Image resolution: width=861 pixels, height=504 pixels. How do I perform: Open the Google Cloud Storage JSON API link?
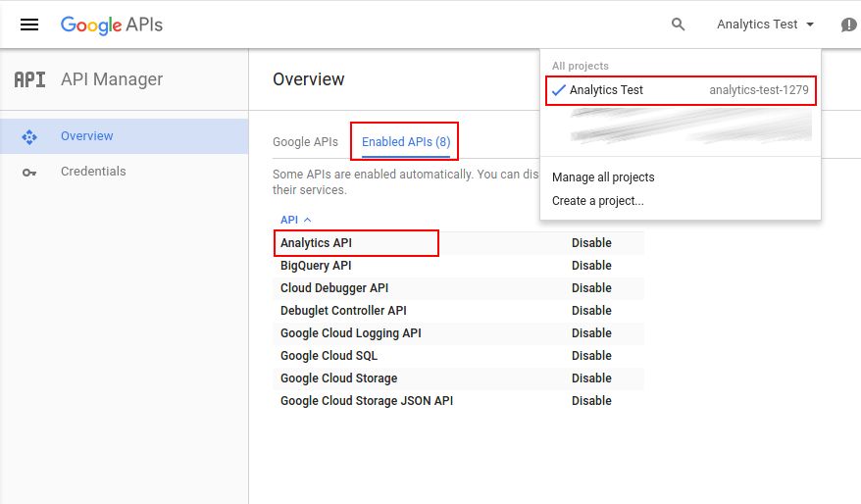(367, 400)
